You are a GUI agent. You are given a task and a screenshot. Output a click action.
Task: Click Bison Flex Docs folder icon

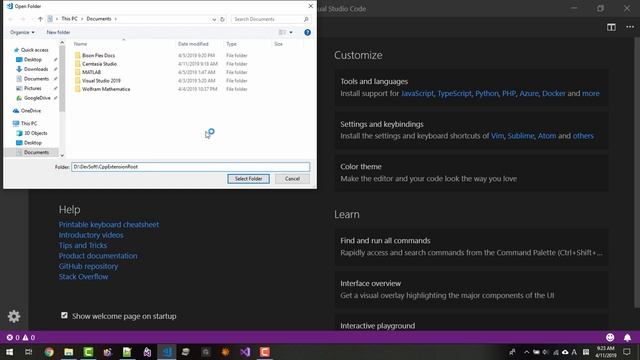pos(78,56)
